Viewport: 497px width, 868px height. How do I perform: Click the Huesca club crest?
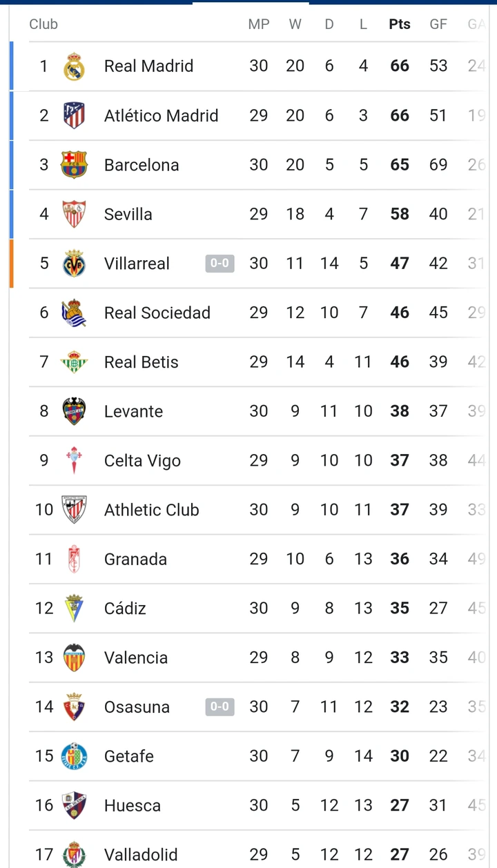(x=74, y=805)
